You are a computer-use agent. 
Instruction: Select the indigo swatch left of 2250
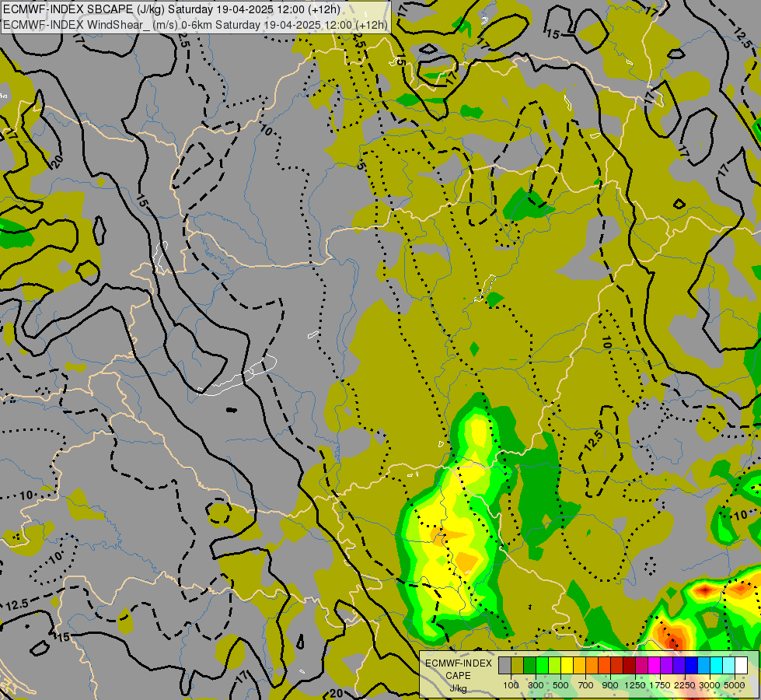tap(679, 666)
